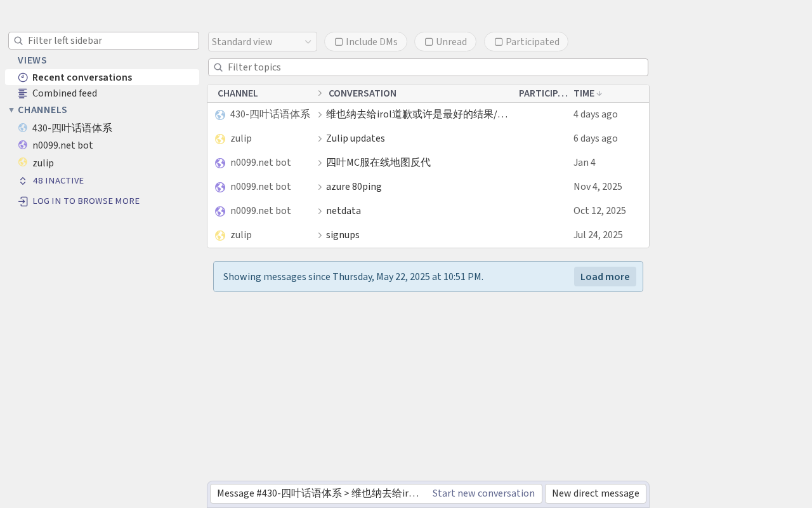
Task: Click purple globe icon beside n0099.net bot in the sidebar
Action: coord(23,145)
